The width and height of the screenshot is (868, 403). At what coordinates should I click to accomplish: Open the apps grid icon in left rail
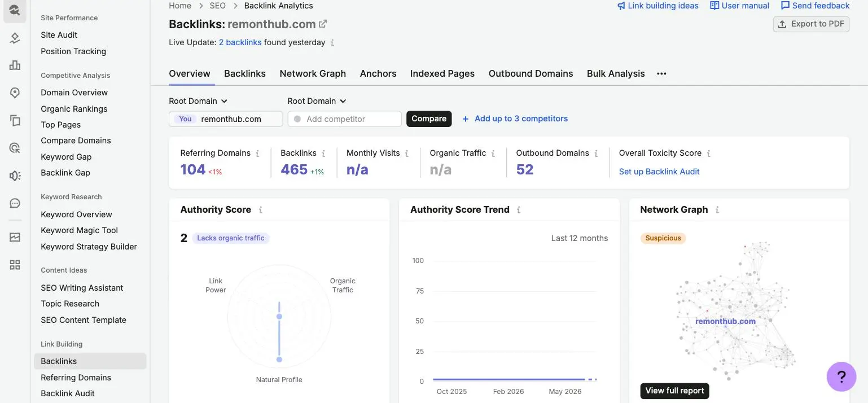(15, 265)
